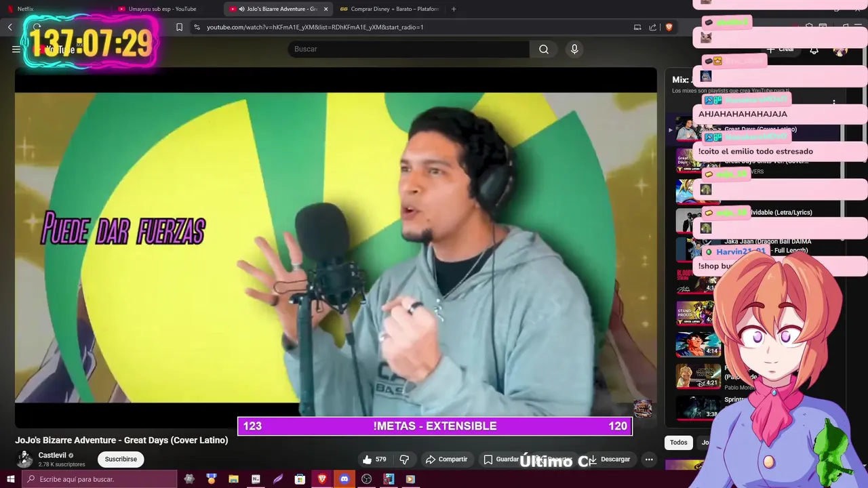The width and height of the screenshot is (868, 488).
Task: Click the 137:07:29 stream timer overlay
Action: 90,43
